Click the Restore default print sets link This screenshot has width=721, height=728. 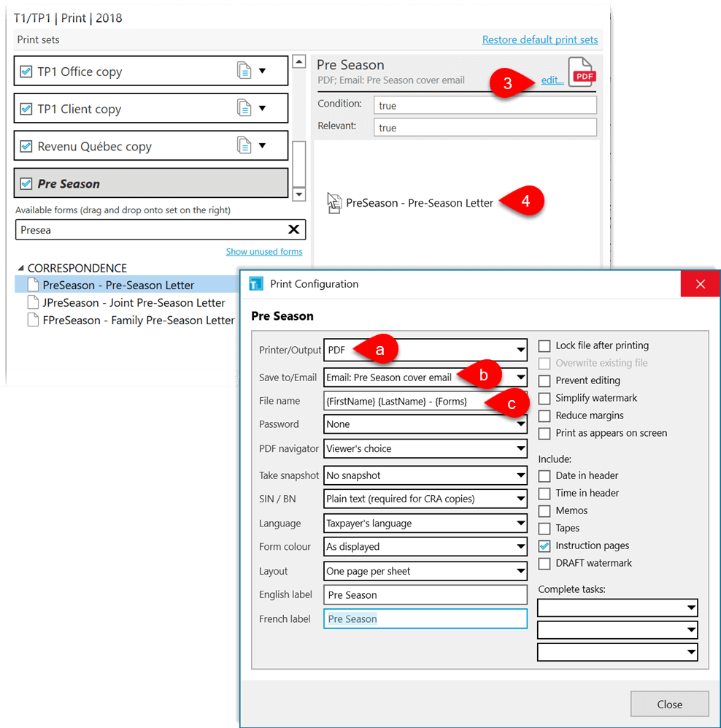(x=540, y=39)
